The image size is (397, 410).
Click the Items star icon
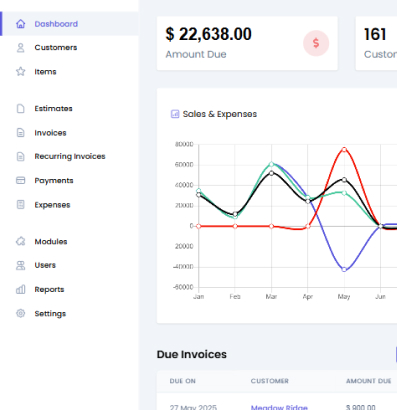21,71
